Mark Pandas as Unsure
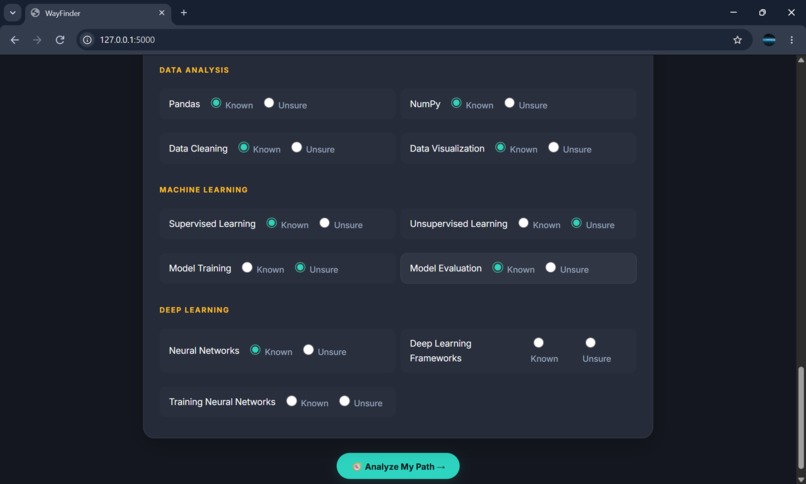Screen dimensions: 806x484 click(269, 103)
